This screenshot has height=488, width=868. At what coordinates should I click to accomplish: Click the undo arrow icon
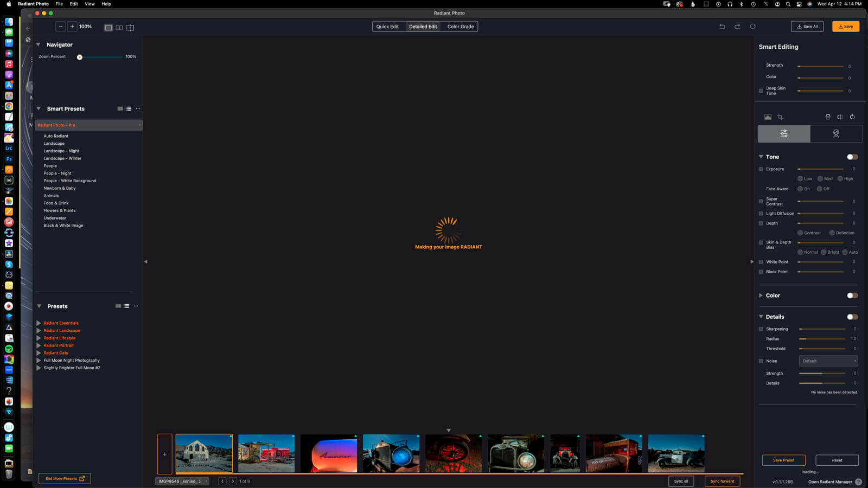[722, 27]
